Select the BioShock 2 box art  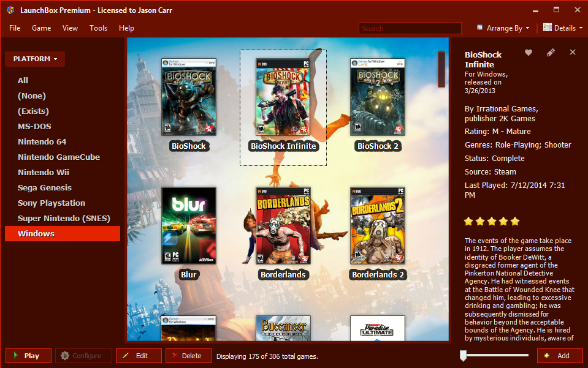tap(378, 97)
